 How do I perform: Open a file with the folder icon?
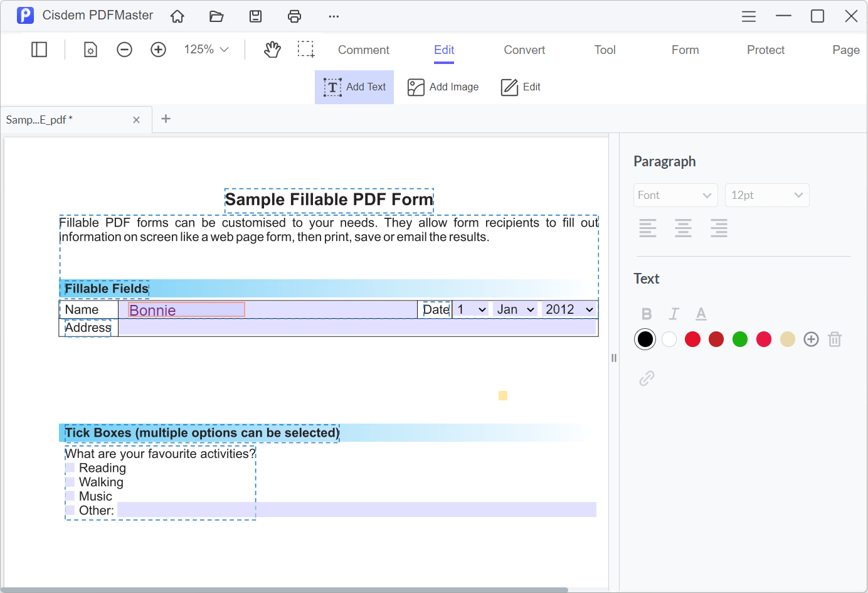(216, 16)
